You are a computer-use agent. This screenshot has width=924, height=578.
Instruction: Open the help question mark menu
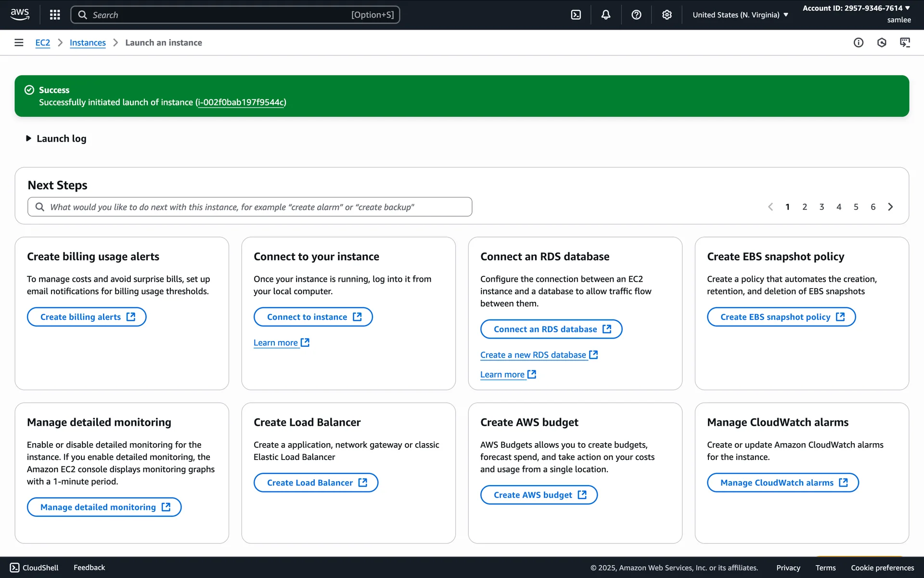(636, 15)
